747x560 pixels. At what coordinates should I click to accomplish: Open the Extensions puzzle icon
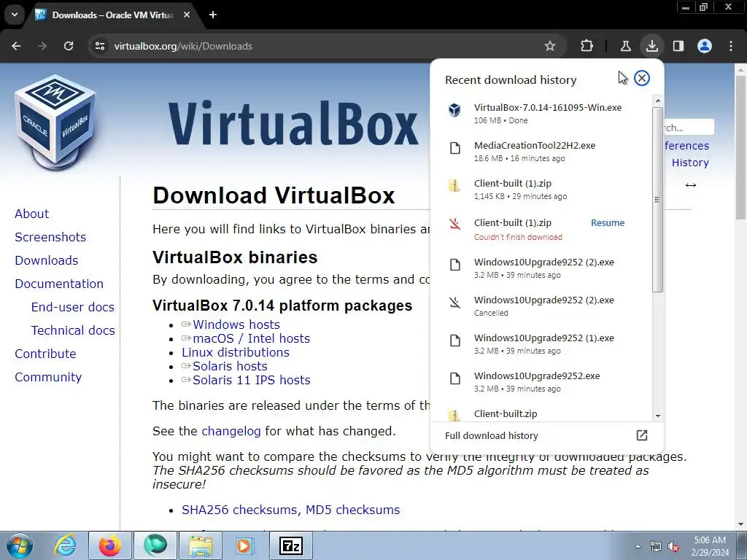587,46
